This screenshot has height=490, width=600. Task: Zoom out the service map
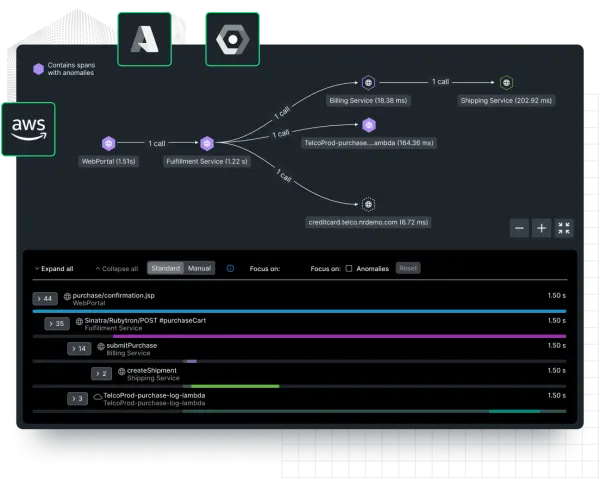tap(519, 228)
